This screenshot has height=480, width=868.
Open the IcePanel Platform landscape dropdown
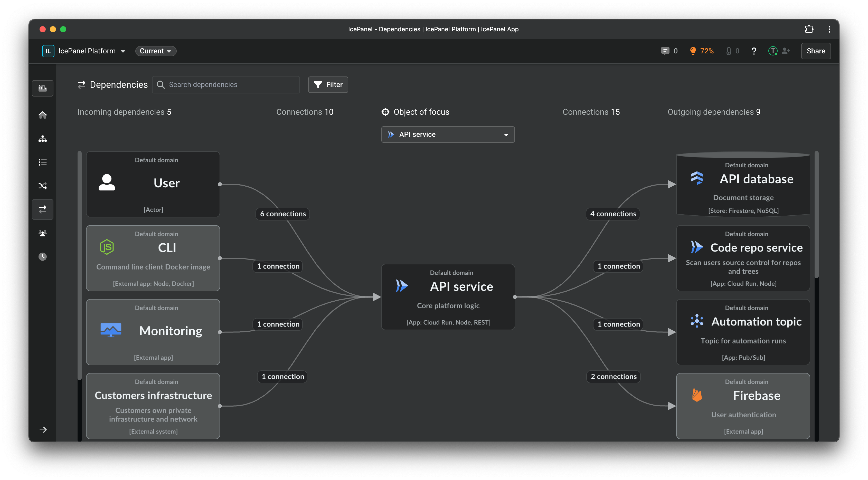(x=92, y=51)
